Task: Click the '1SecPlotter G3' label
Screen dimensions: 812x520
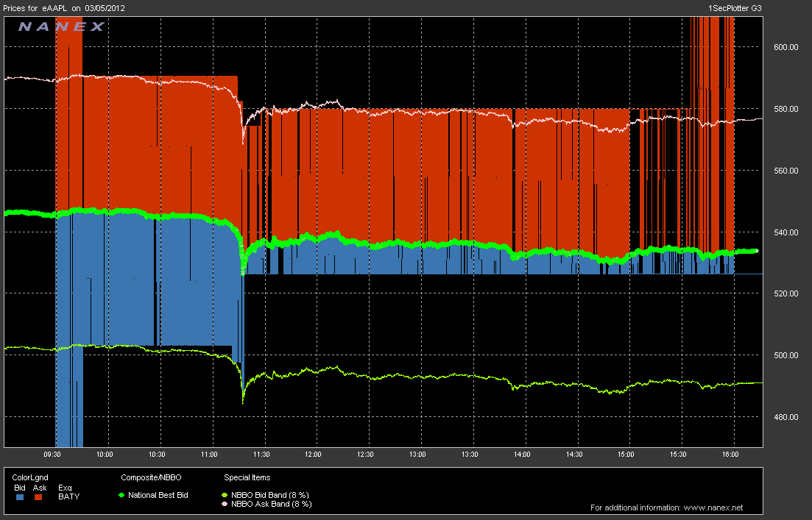Action: 735,8
